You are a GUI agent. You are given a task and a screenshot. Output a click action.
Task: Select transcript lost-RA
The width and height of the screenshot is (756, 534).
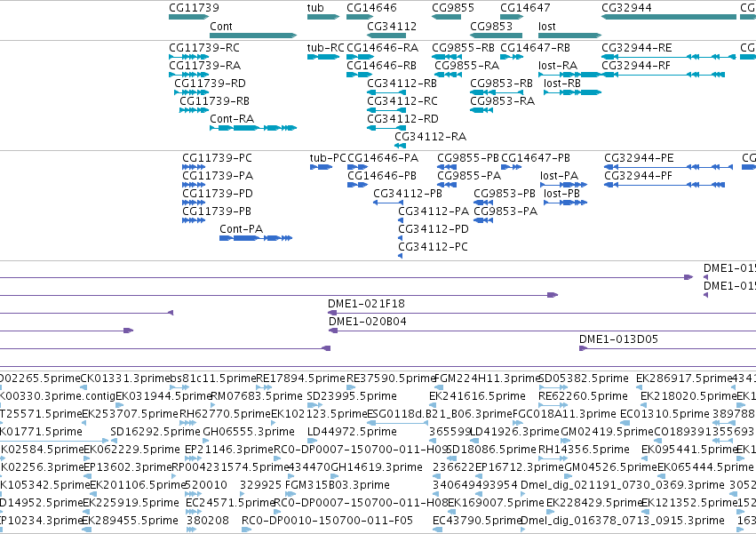570,75
